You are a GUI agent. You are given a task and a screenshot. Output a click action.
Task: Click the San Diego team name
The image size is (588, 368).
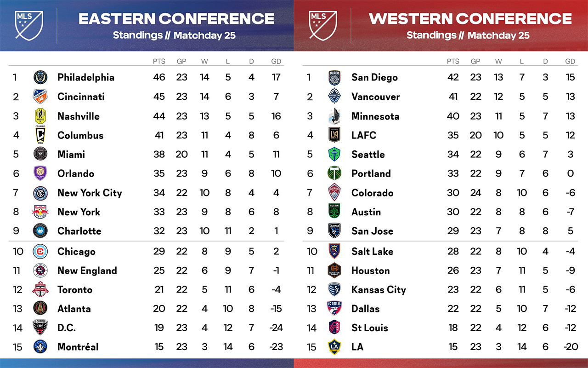tap(374, 77)
